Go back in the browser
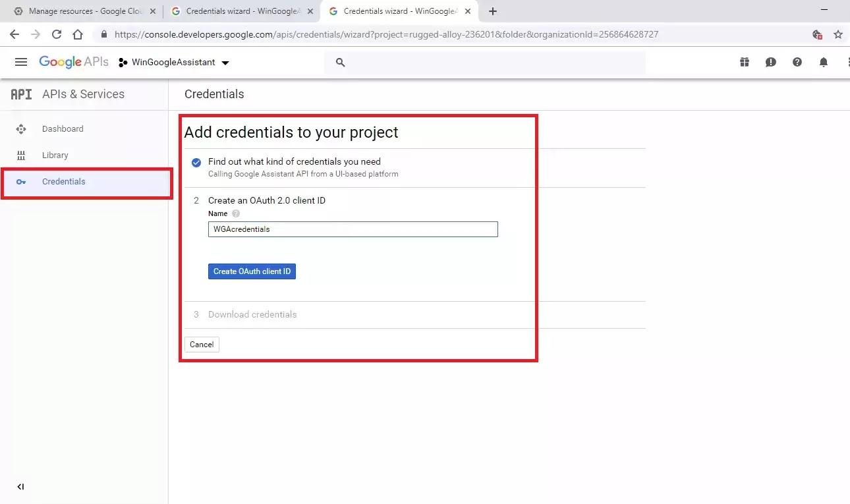This screenshot has width=850, height=504. (x=14, y=34)
